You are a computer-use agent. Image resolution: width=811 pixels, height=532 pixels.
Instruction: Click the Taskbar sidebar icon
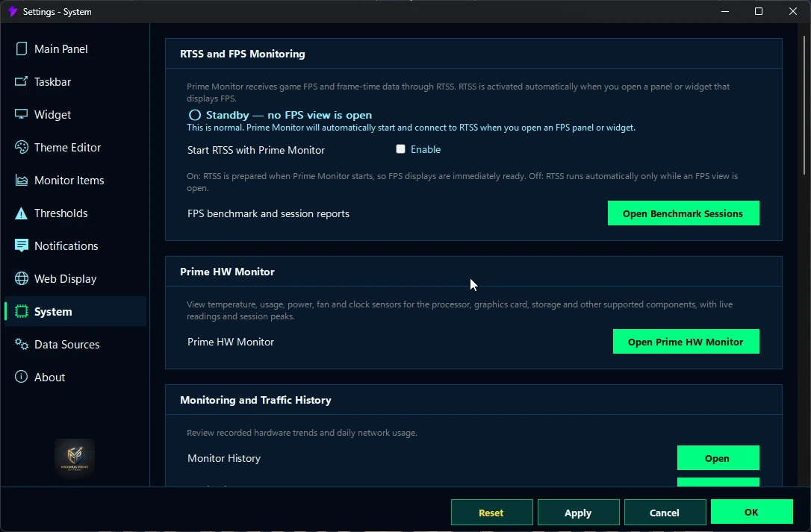pos(21,81)
